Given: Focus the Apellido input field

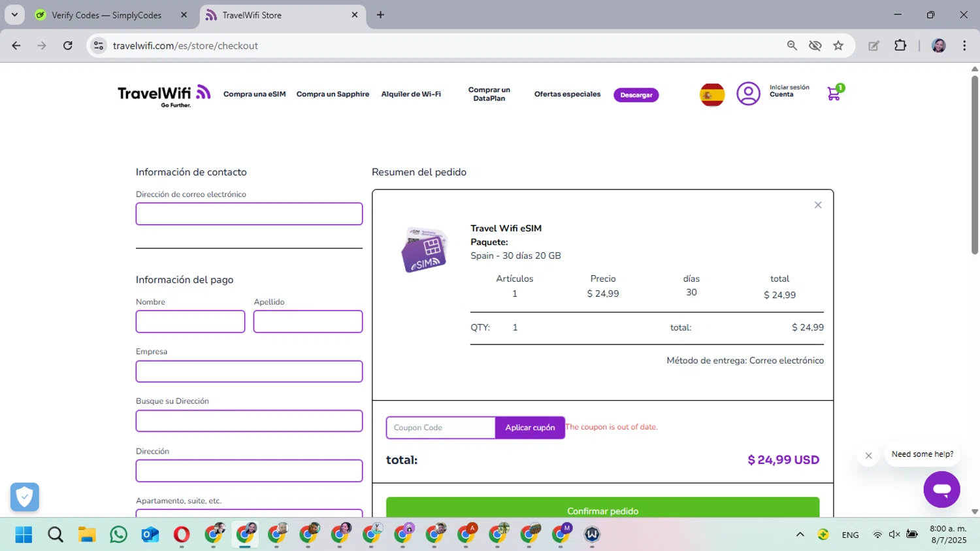Looking at the screenshot, I should coord(308,322).
